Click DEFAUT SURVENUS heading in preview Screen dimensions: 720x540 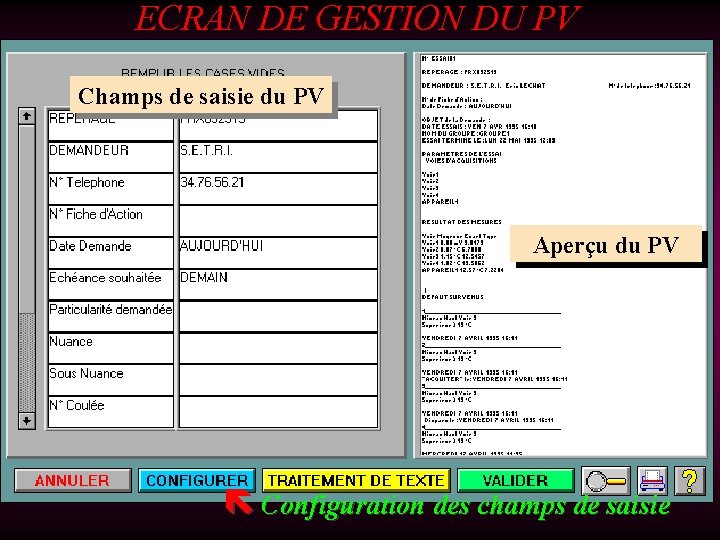coord(452,297)
